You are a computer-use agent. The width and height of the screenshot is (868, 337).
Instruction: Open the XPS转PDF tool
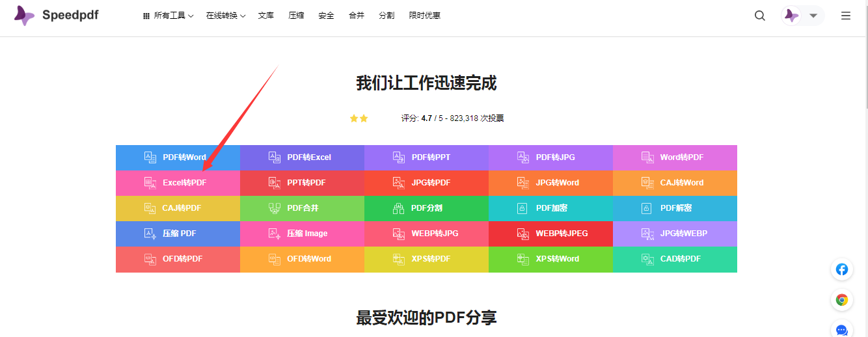(426, 259)
